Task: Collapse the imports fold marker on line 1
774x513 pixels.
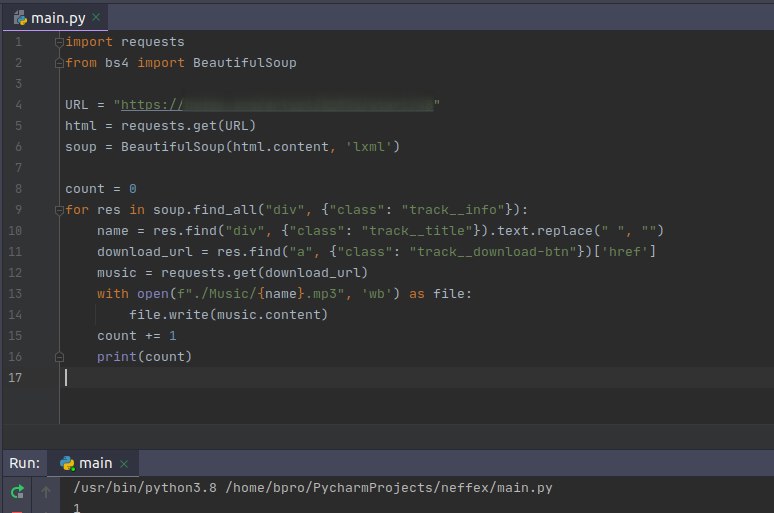Action: (x=59, y=42)
